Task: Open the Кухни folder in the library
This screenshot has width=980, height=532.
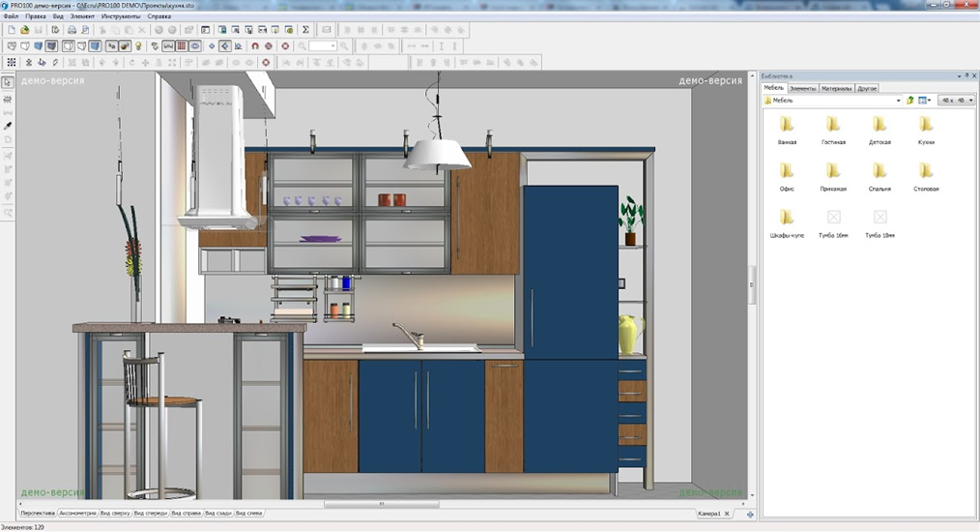Action: coord(926,131)
